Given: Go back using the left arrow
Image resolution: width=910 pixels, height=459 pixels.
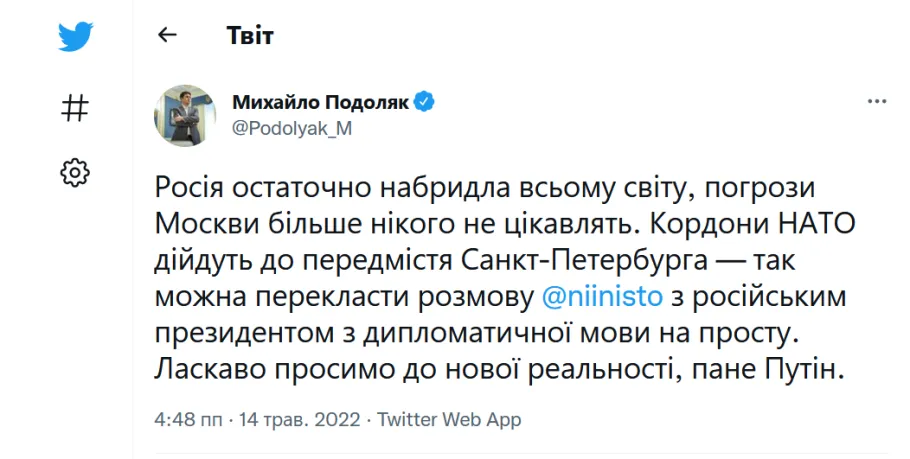Looking at the screenshot, I should (x=167, y=35).
